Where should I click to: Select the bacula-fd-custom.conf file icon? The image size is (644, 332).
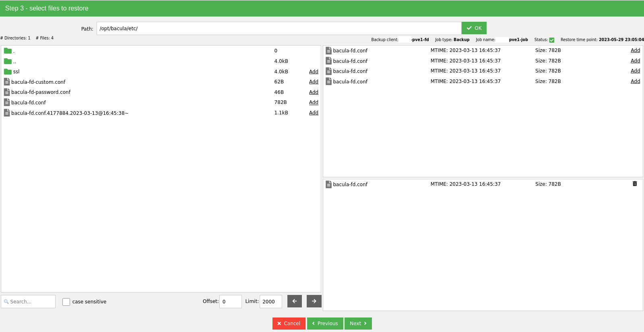pos(7,82)
